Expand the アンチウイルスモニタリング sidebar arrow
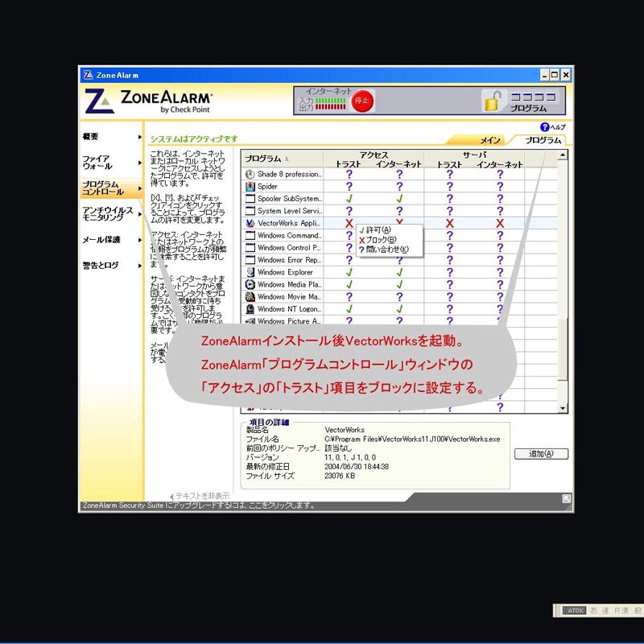Image resolution: width=644 pixels, height=644 pixels. (x=139, y=214)
